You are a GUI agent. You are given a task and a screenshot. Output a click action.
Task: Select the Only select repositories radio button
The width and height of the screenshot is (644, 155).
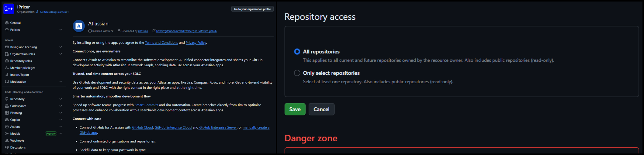[297, 73]
